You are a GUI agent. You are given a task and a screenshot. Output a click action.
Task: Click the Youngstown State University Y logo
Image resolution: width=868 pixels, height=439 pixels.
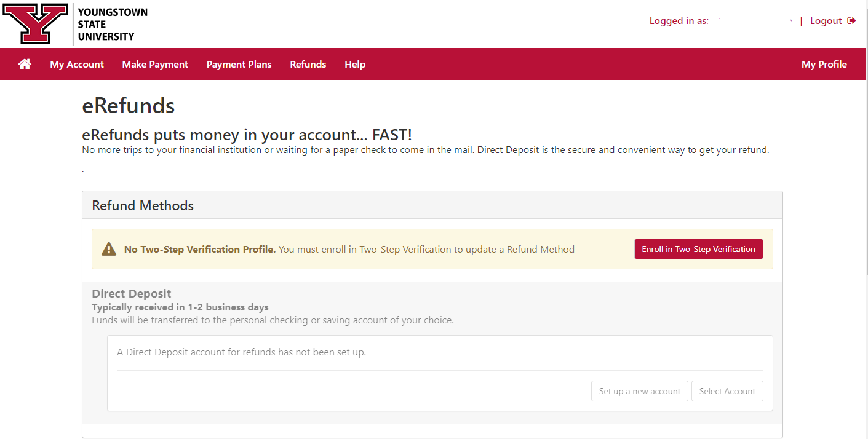click(35, 24)
